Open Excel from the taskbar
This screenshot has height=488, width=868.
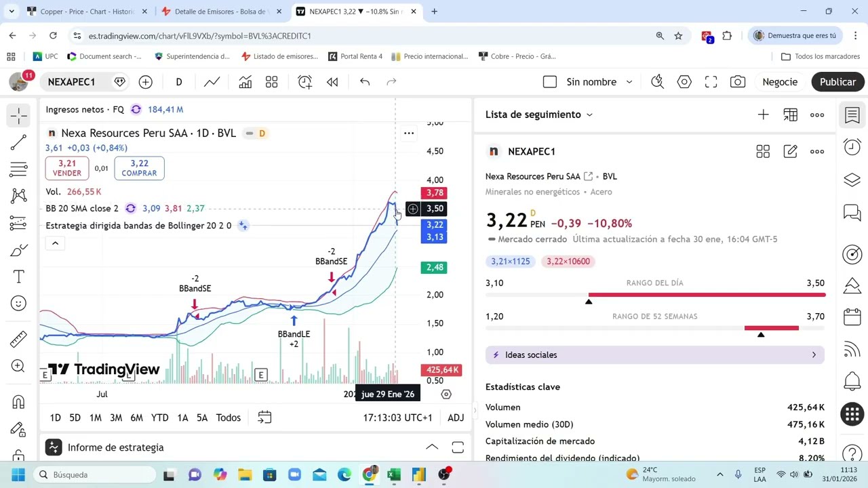coord(394,474)
